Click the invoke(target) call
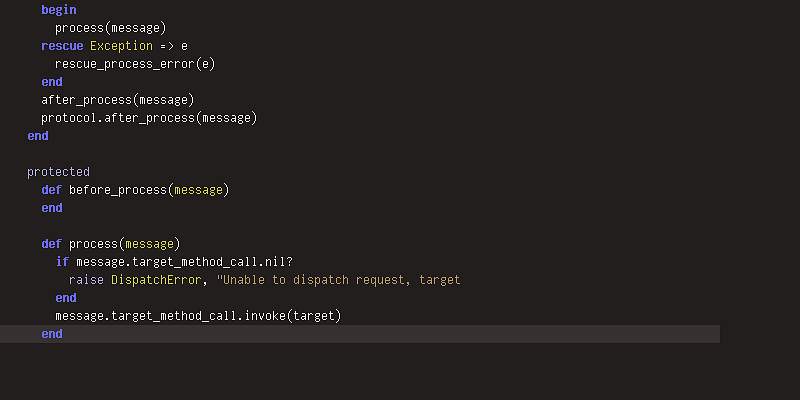The height and width of the screenshot is (400, 800). click(293, 316)
